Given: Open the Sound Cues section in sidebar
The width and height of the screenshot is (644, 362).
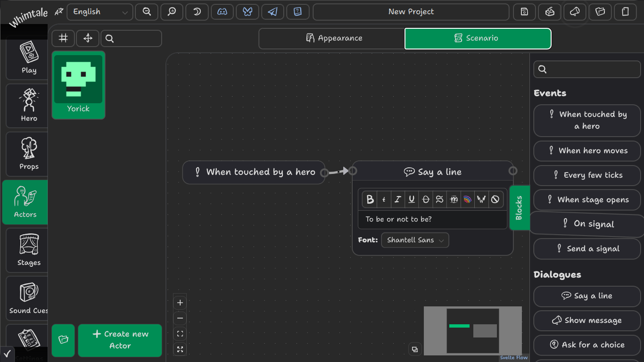Looking at the screenshot, I should (x=27, y=298).
